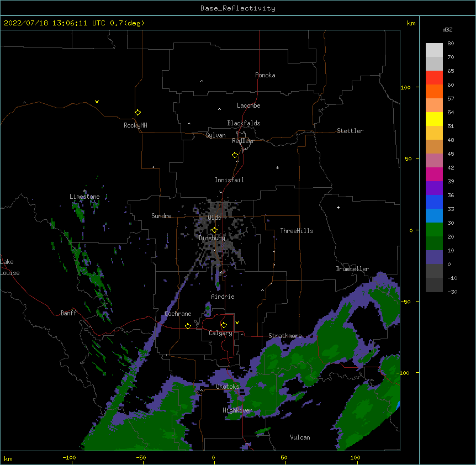Click the Sundre label
This screenshot has width=476, height=465.
point(161,216)
